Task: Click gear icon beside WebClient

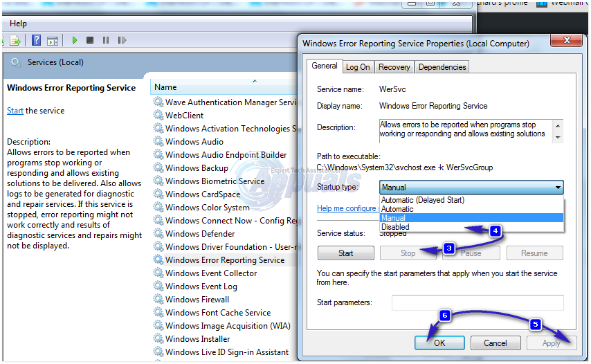Action: (158, 115)
